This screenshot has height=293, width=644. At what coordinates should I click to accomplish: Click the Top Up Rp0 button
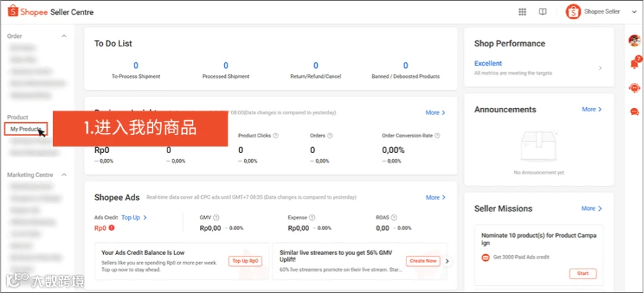245,261
